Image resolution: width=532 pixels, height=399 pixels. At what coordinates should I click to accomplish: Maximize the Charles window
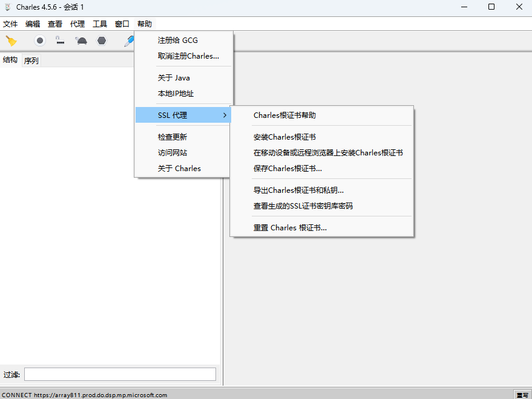pyautogui.click(x=491, y=7)
